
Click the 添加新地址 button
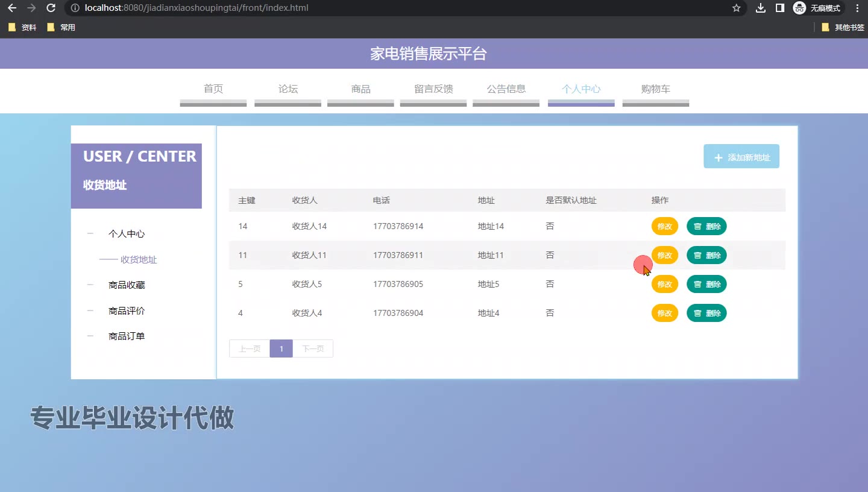pyautogui.click(x=741, y=157)
